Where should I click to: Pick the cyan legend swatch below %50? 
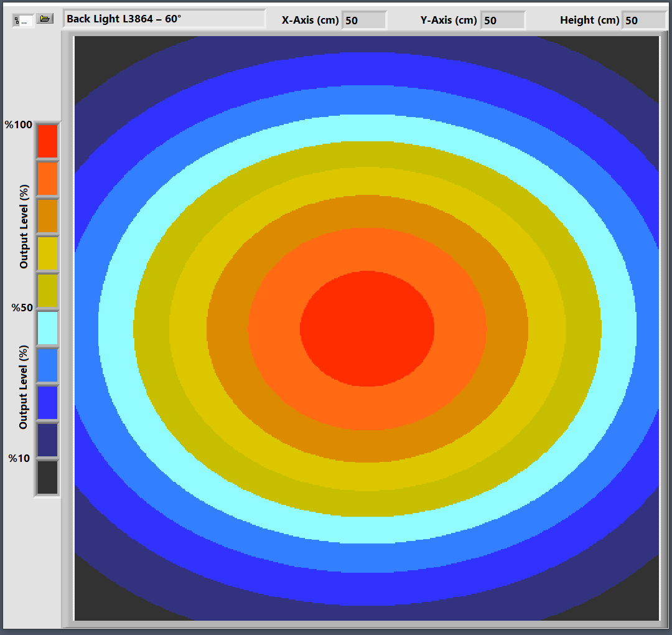47,328
